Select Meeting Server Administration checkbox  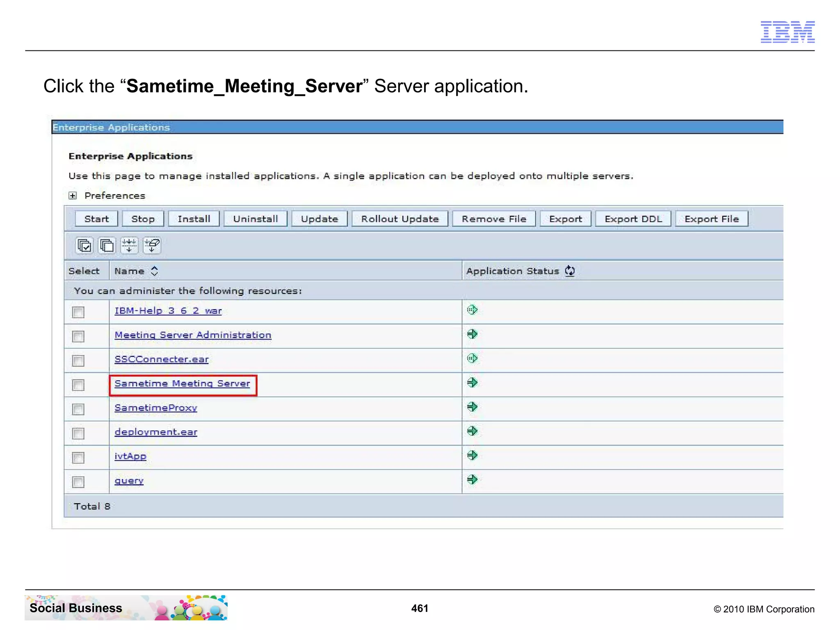point(78,336)
